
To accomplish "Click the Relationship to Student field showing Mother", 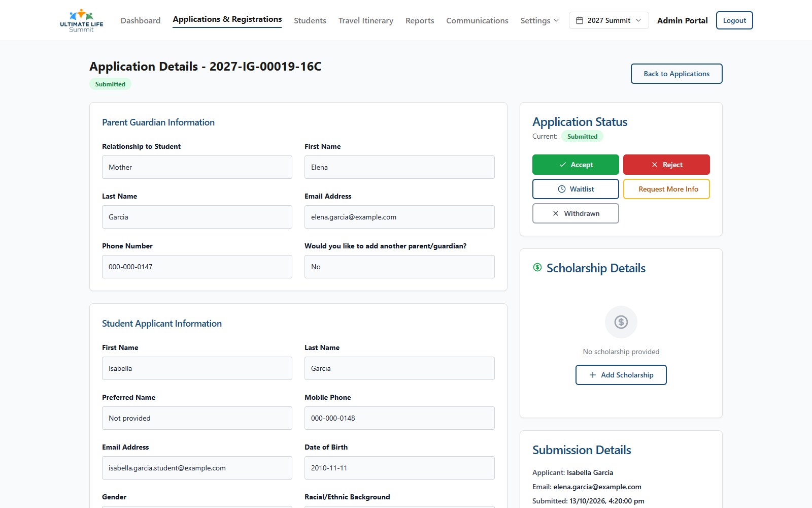I will tap(197, 167).
